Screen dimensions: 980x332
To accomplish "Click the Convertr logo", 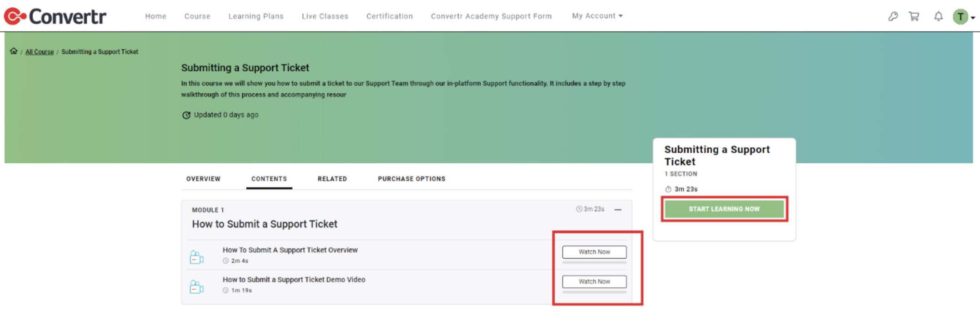I will (x=55, y=16).
